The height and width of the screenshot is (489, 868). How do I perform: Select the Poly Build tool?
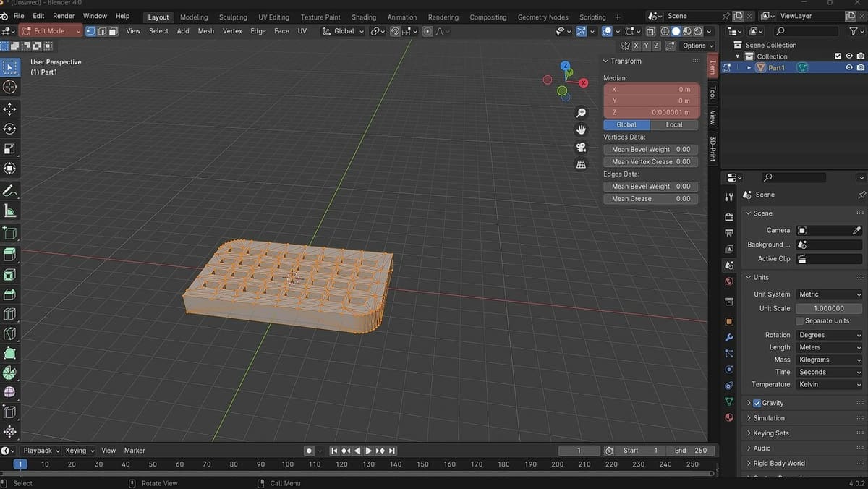[x=10, y=353]
